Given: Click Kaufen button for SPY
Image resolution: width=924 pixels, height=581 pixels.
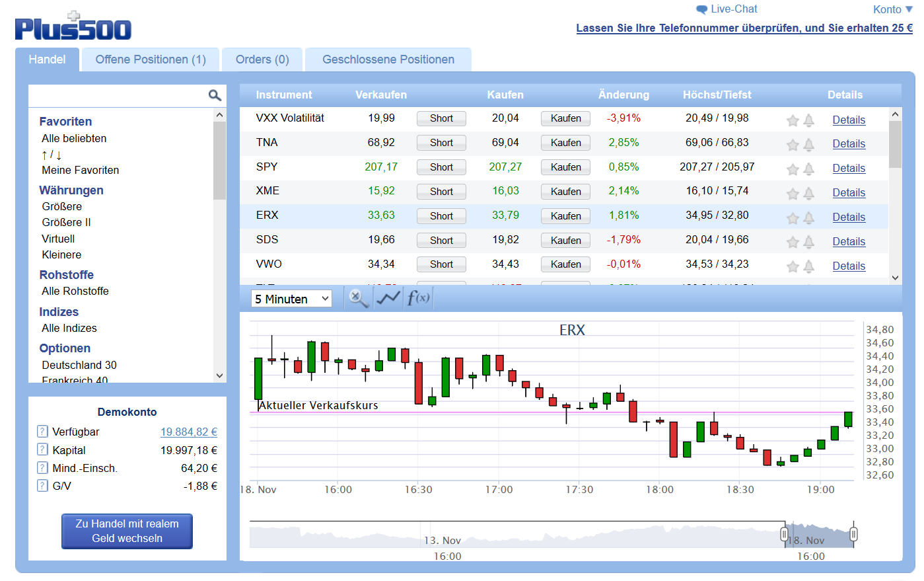Looking at the screenshot, I should [565, 167].
